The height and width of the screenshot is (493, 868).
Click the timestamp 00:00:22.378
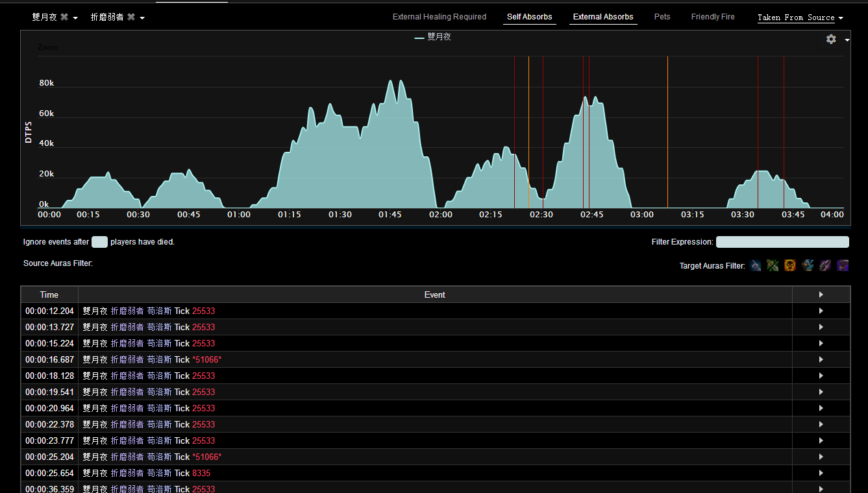(x=49, y=424)
